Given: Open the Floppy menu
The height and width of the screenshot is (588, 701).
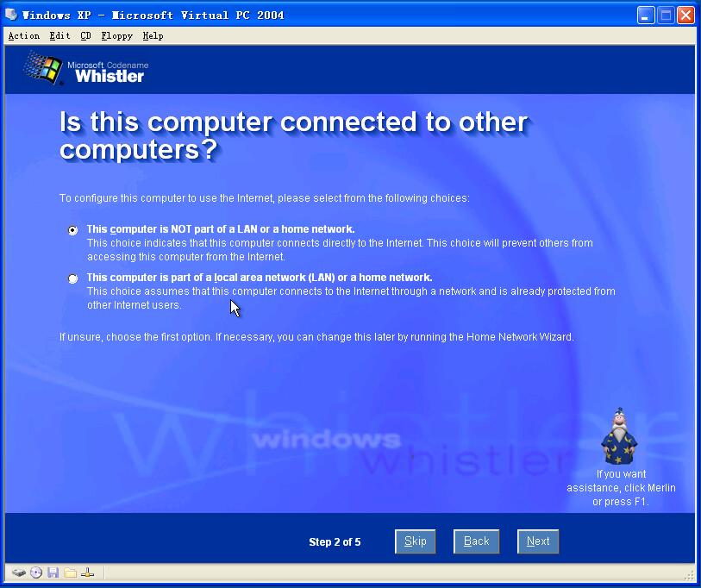Looking at the screenshot, I should [116, 35].
